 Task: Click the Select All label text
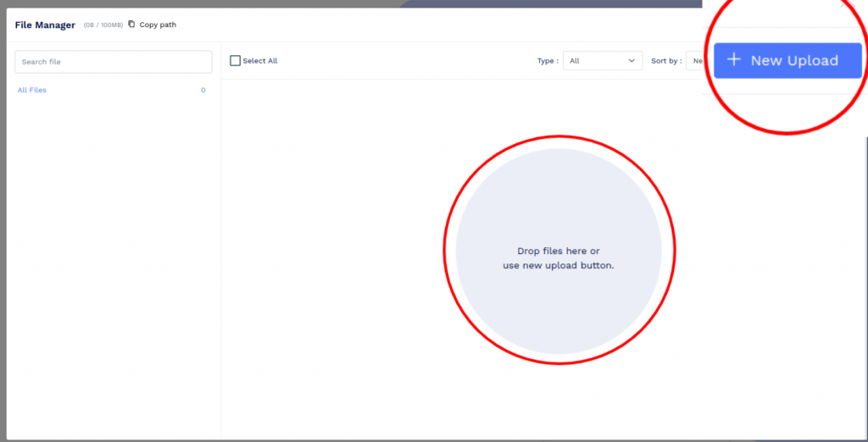click(260, 61)
